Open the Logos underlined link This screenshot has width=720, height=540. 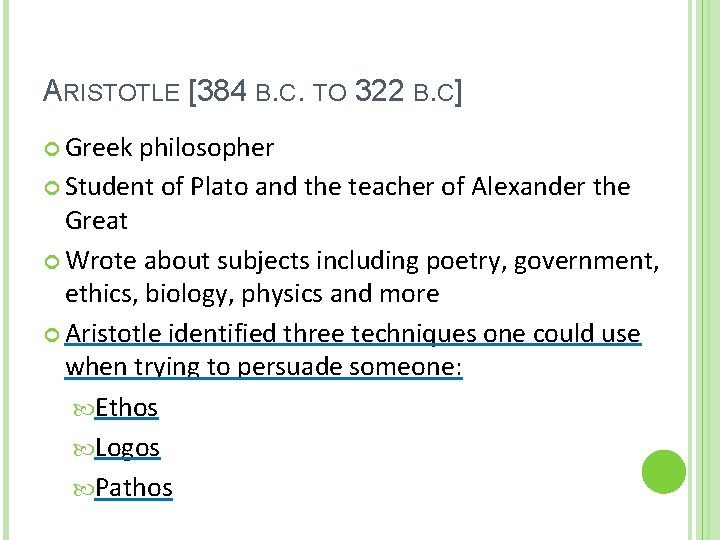[x=127, y=448]
